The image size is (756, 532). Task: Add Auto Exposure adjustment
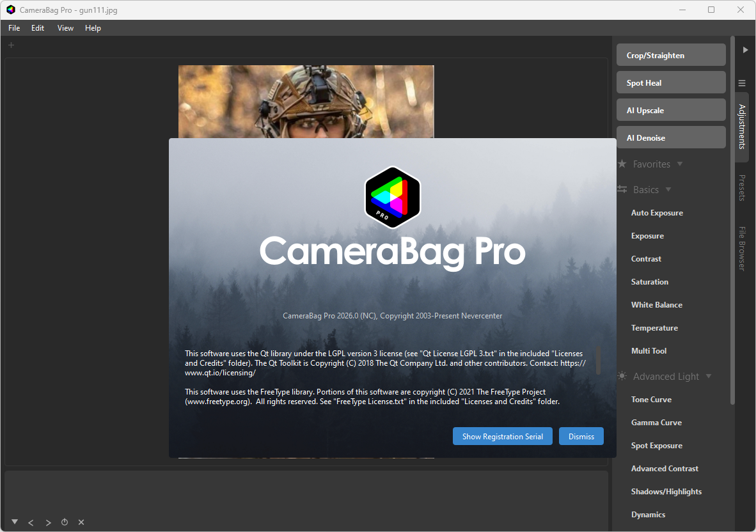[657, 212]
